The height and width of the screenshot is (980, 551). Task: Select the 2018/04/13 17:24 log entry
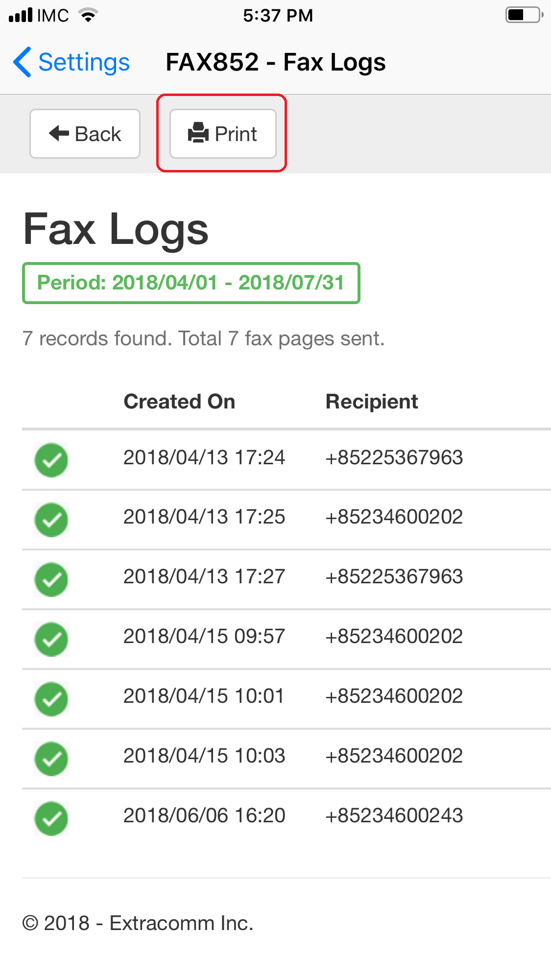[x=287, y=460]
